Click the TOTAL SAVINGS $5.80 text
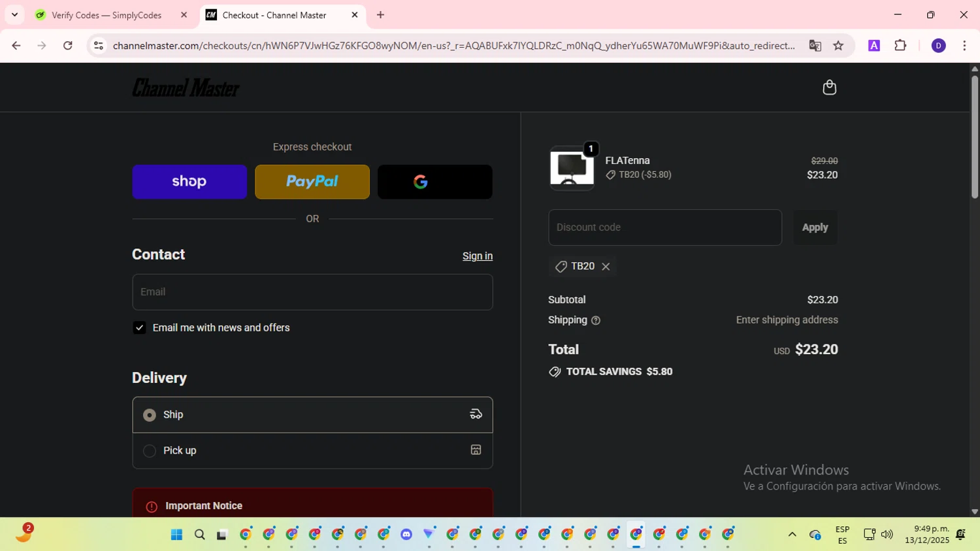The width and height of the screenshot is (980, 551). click(x=619, y=372)
